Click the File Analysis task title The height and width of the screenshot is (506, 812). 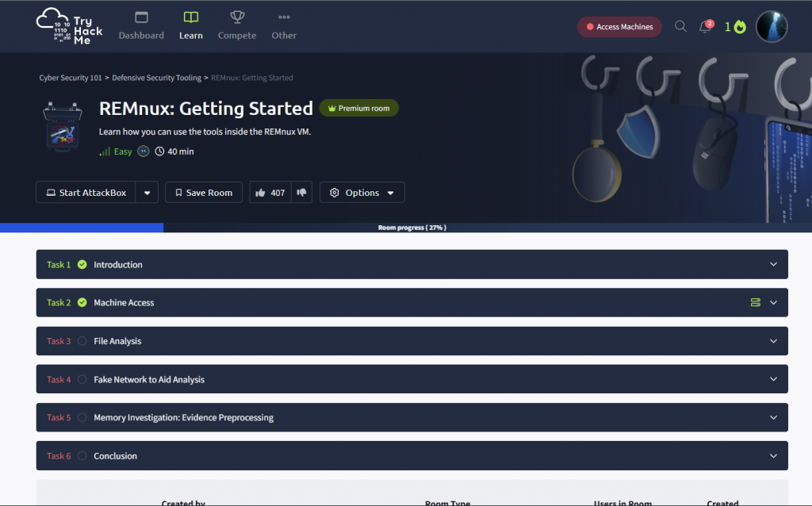[x=117, y=341]
